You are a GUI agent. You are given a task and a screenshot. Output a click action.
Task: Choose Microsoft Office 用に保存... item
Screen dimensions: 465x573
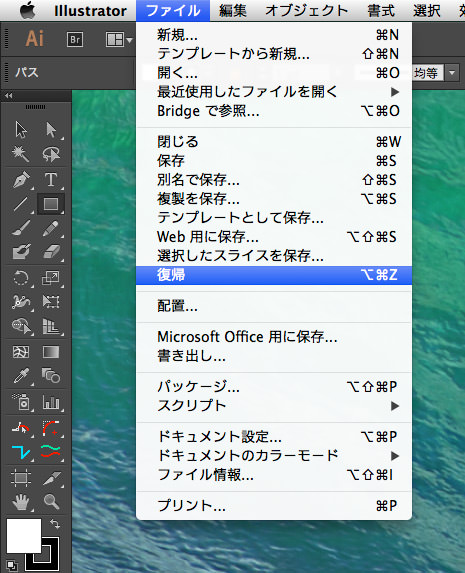(x=274, y=337)
